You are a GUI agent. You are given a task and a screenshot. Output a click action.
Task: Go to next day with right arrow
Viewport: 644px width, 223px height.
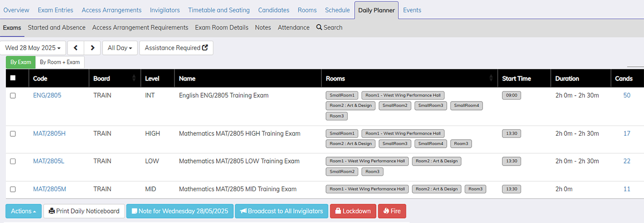92,48
